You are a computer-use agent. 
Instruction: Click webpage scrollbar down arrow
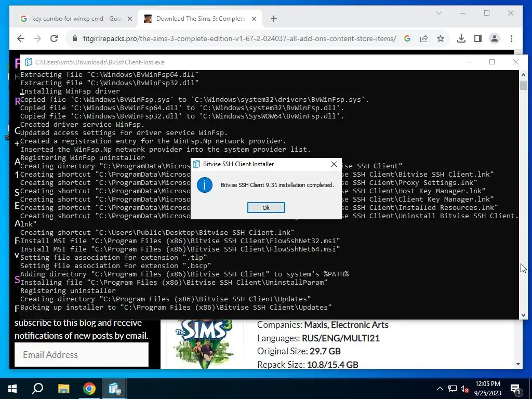[x=518, y=364]
